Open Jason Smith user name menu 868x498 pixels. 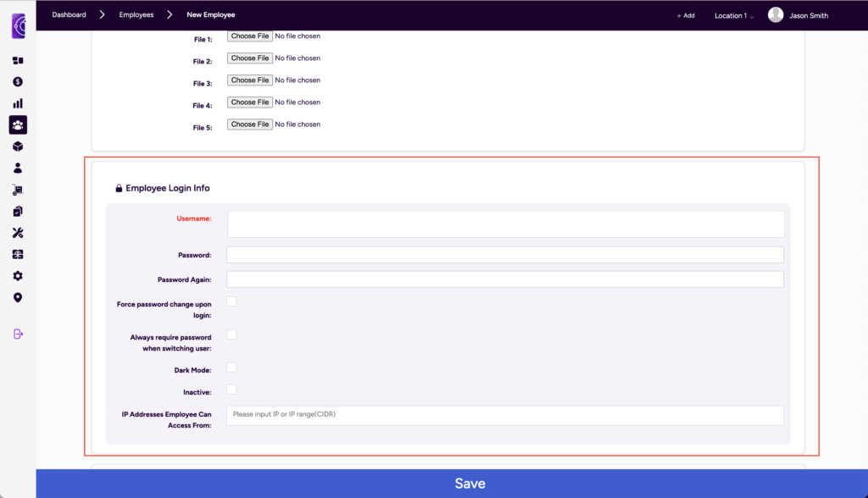click(808, 15)
